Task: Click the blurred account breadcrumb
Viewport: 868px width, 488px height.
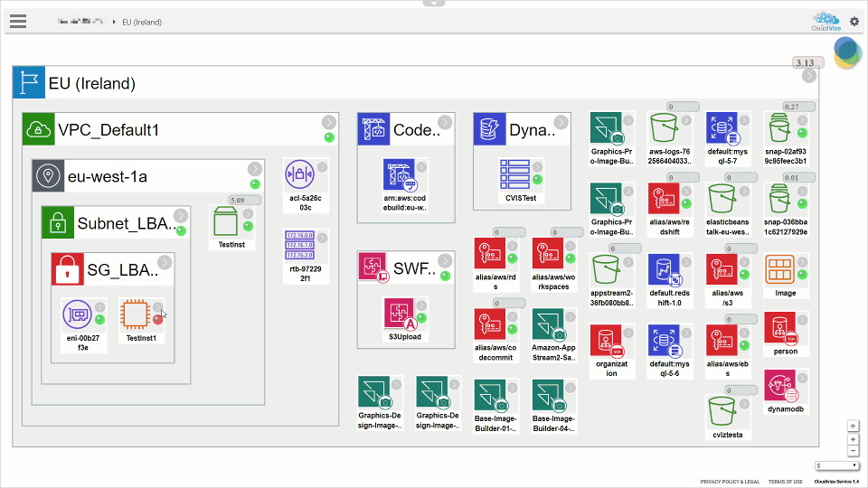Action: click(80, 22)
